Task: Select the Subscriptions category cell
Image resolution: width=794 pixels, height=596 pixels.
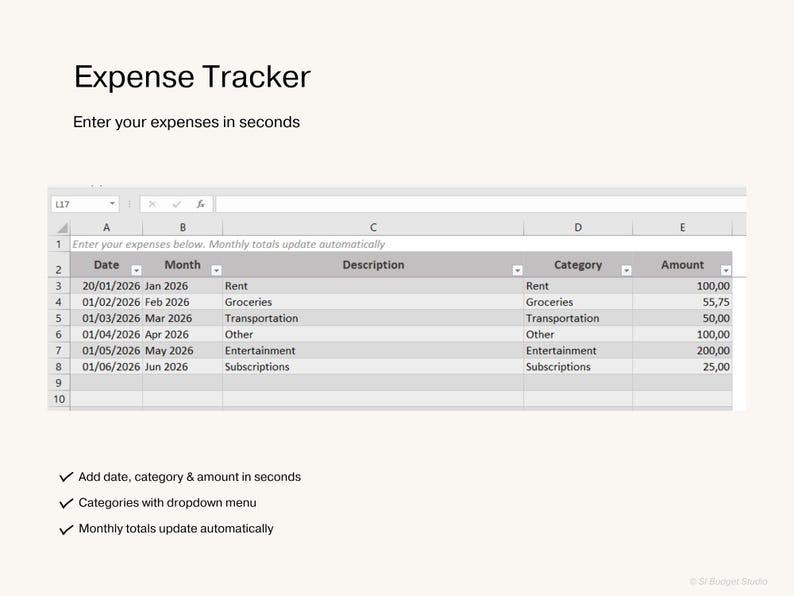Action: [578, 367]
